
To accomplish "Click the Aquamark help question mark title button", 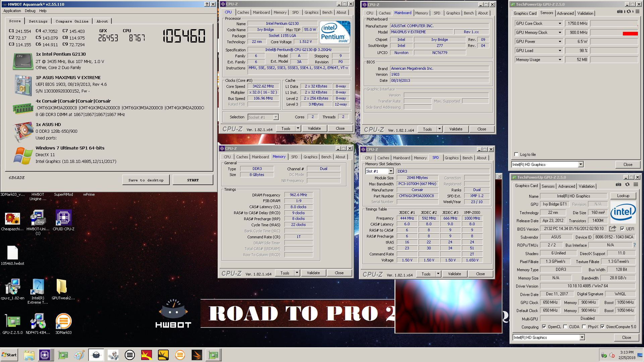I will (x=207, y=4).
